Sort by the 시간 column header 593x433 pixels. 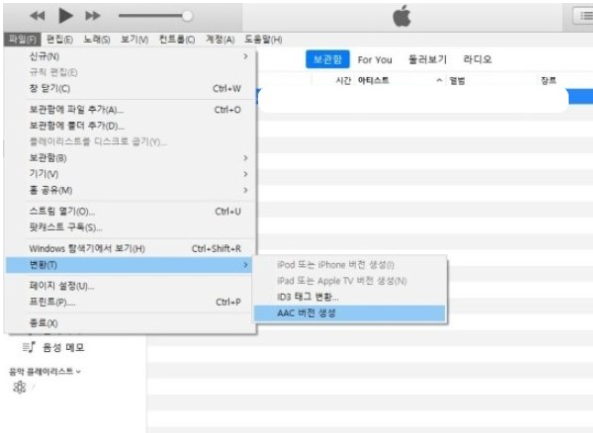point(343,81)
